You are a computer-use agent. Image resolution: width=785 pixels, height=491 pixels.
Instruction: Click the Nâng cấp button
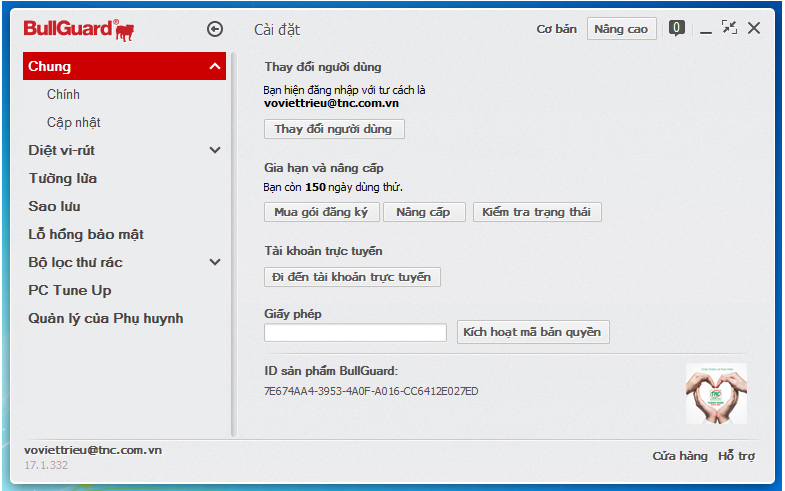tap(424, 212)
